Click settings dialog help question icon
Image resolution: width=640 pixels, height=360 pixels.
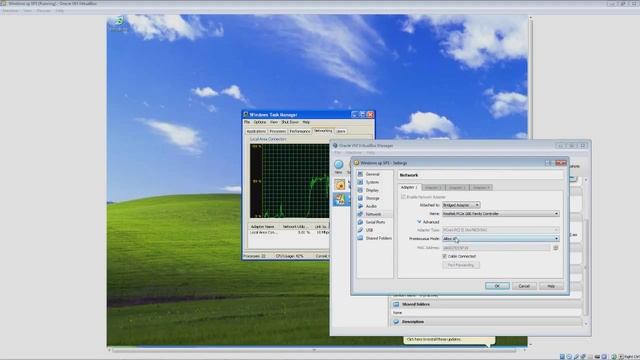tap(549, 163)
